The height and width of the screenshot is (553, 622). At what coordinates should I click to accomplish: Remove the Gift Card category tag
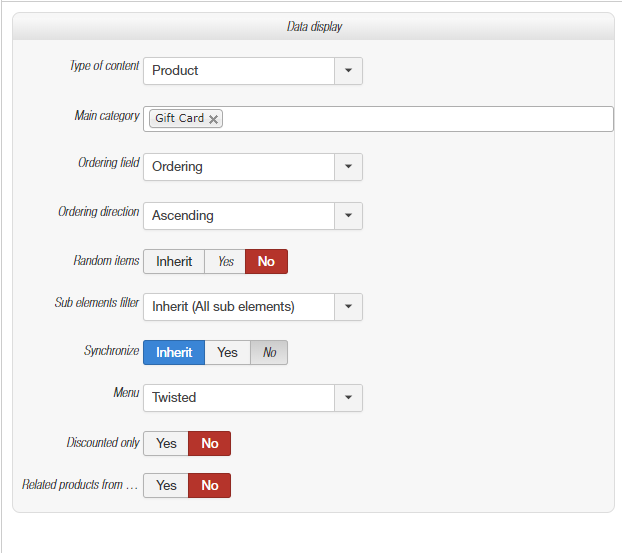pos(213,119)
